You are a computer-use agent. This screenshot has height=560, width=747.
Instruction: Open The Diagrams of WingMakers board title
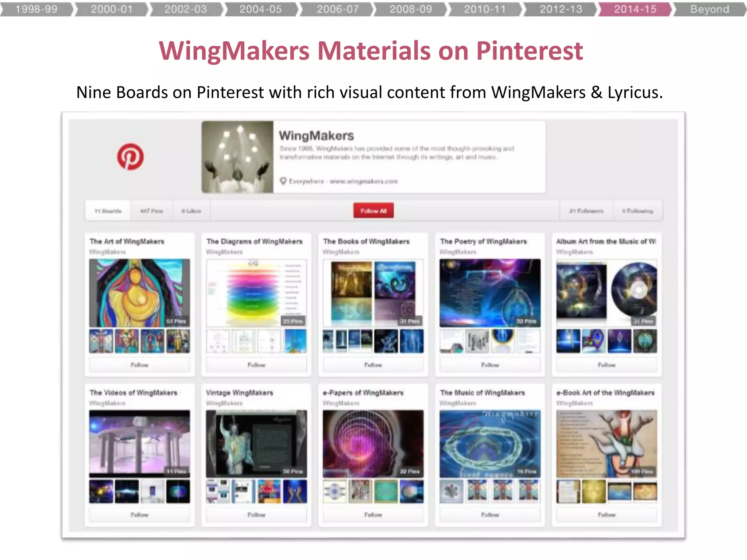click(255, 241)
